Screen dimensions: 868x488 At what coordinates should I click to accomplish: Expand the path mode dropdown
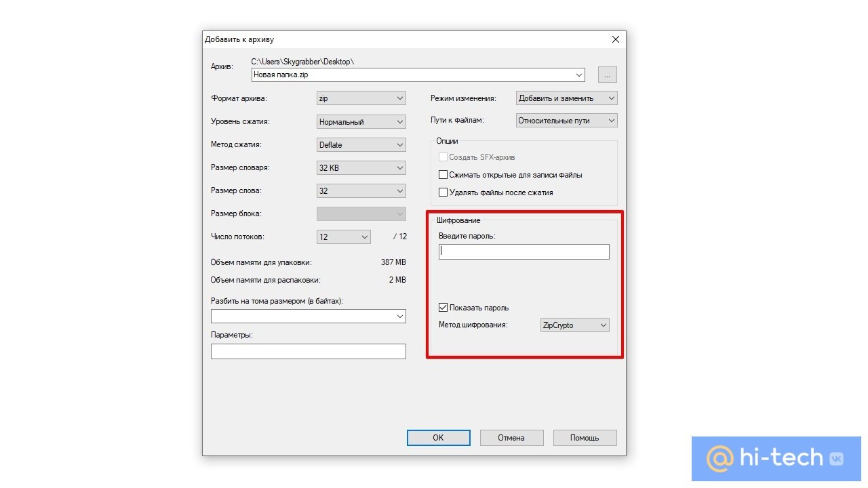[x=566, y=121]
